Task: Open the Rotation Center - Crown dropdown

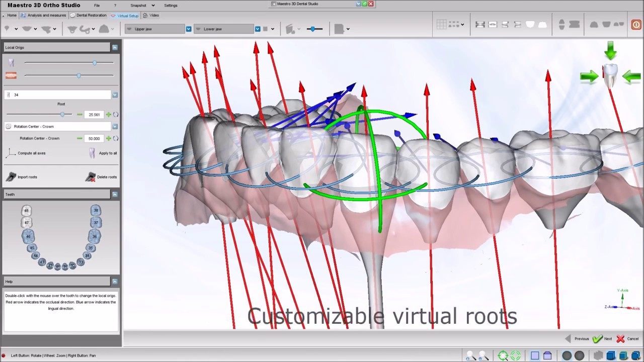Action: [x=115, y=126]
